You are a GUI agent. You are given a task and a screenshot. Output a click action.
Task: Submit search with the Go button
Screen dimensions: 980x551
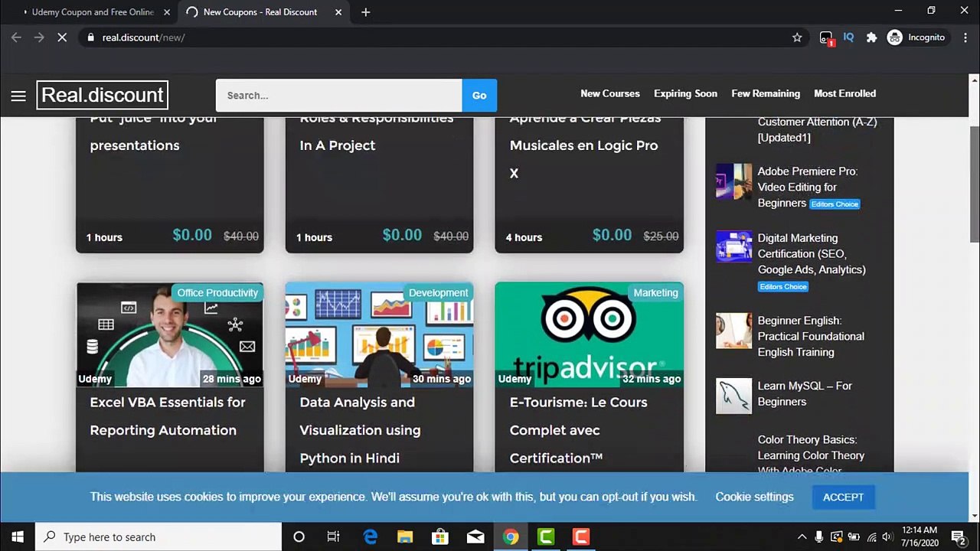tap(479, 96)
